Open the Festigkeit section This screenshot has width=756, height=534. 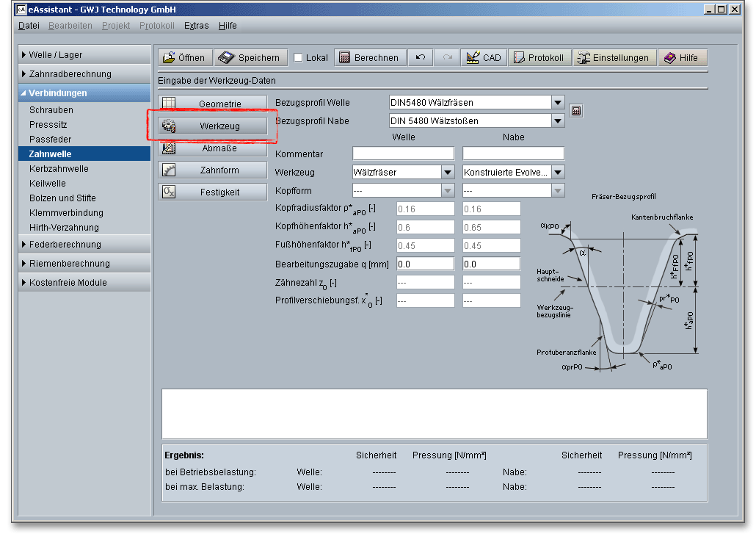click(211, 192)
